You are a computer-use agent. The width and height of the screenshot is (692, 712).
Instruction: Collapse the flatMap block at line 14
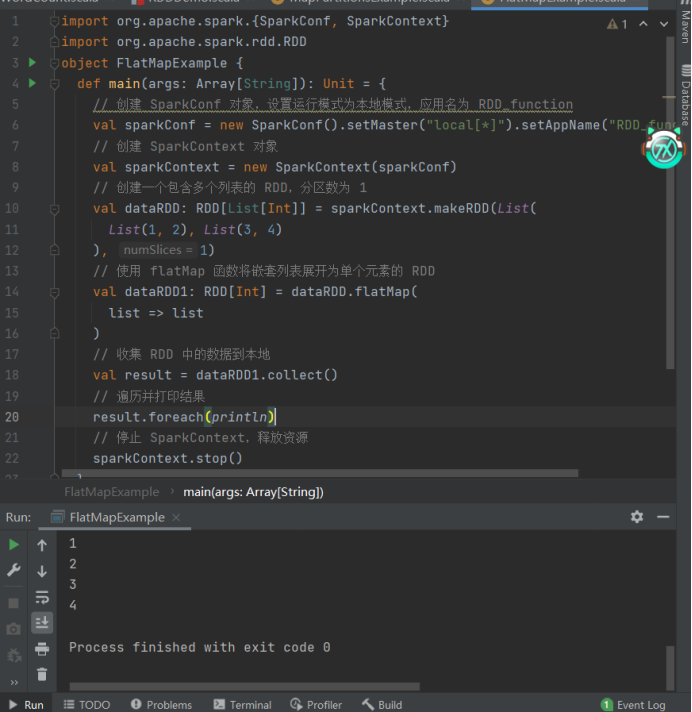[54, 293]
